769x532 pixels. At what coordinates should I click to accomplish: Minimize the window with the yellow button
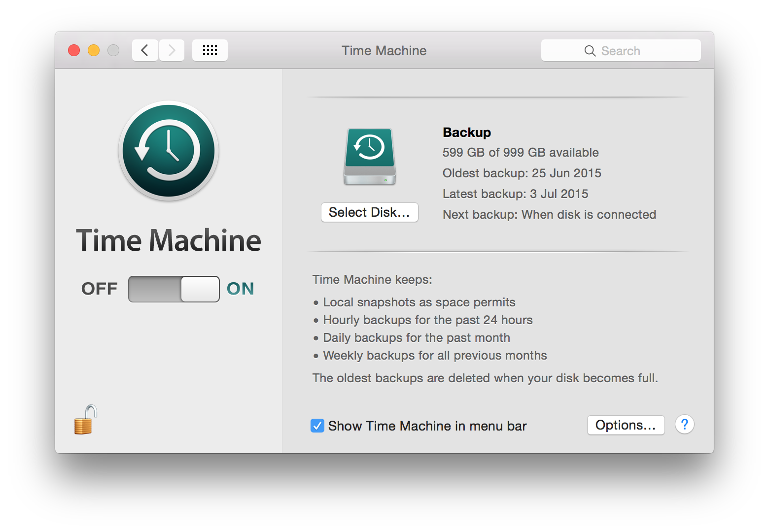[x=94, y=50]
